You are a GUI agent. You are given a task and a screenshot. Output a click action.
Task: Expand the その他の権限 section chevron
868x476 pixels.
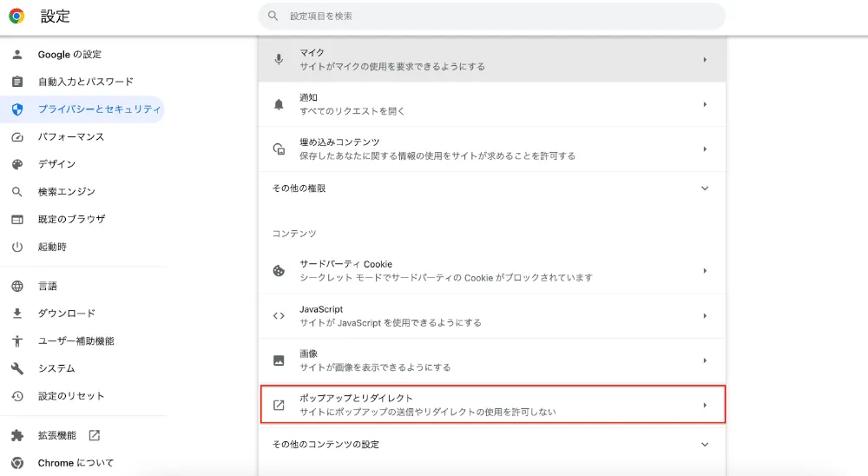coord(705,188)
